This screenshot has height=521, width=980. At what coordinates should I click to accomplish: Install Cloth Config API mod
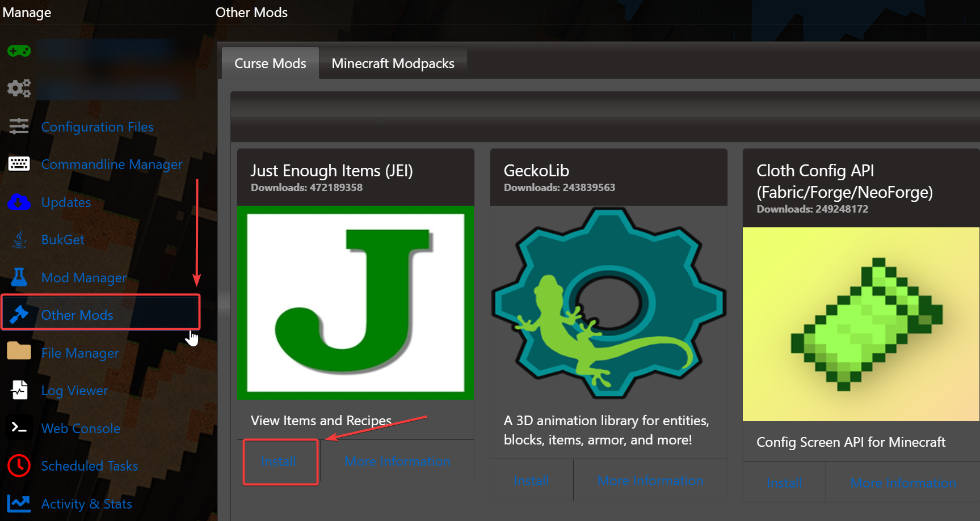(784, 483)
